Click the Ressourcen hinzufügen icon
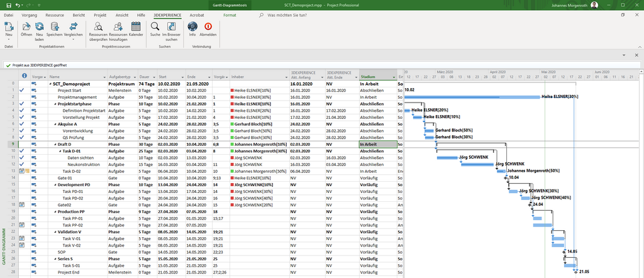 118,26
